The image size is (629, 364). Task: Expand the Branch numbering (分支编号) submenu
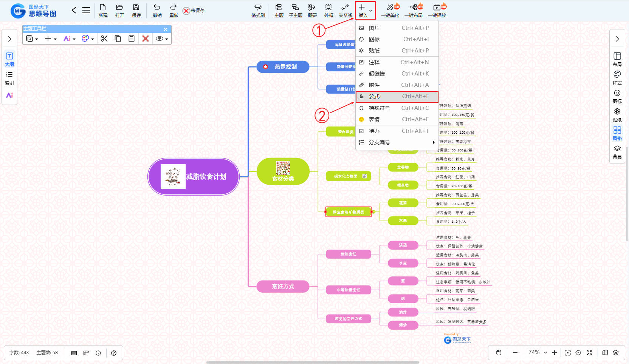point(397,142)
